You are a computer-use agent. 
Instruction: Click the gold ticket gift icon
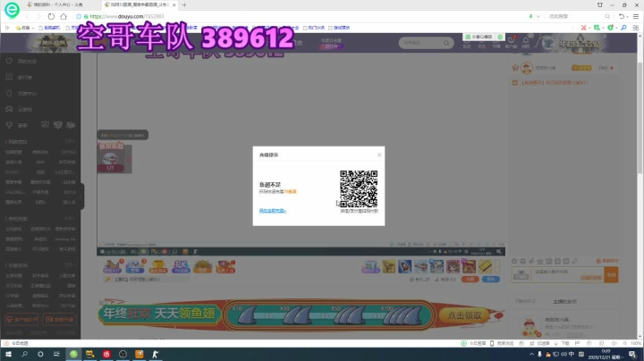[x=485, y=266]
